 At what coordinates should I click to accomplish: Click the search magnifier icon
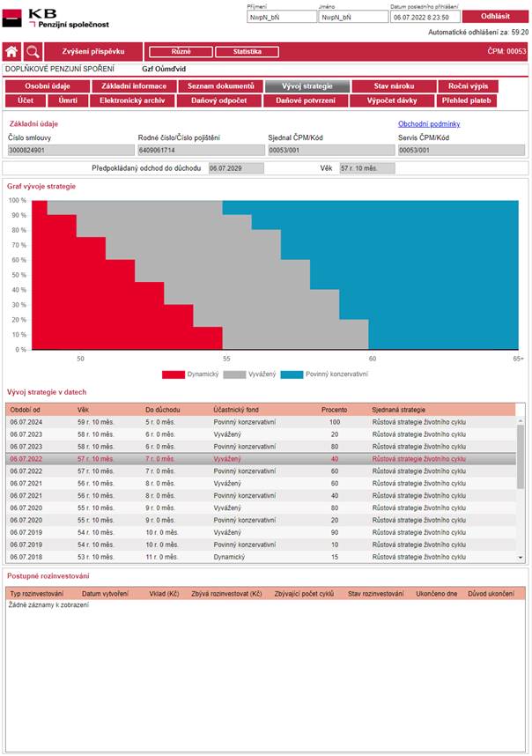pos(33,52)
